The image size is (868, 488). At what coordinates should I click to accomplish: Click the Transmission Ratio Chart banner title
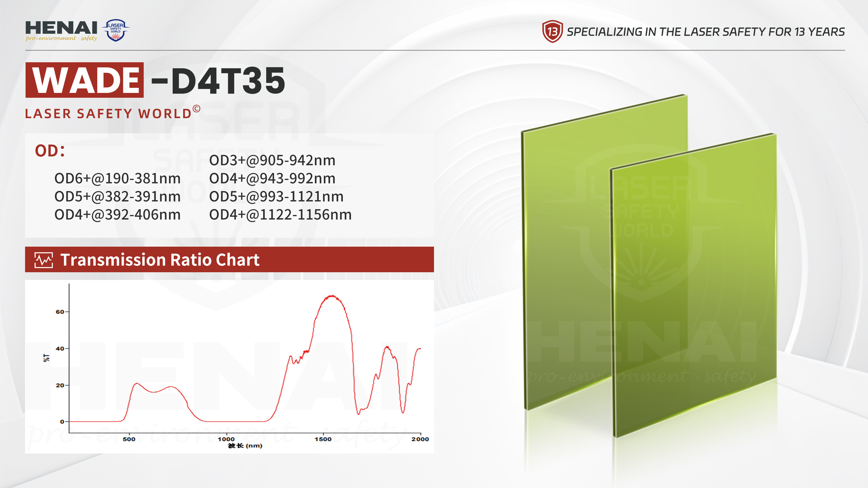pyautogui.click(x=160, y=260)
